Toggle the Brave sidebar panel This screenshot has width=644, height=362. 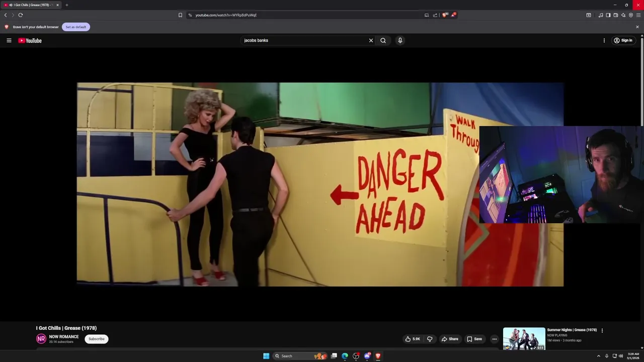point(608,15)
